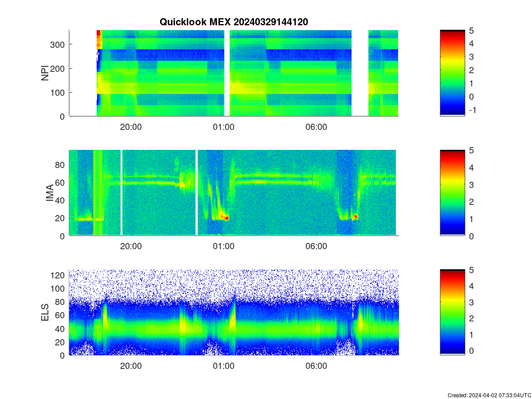Click IMA plot's 06:00 time tick label

[x=316, y=246]
